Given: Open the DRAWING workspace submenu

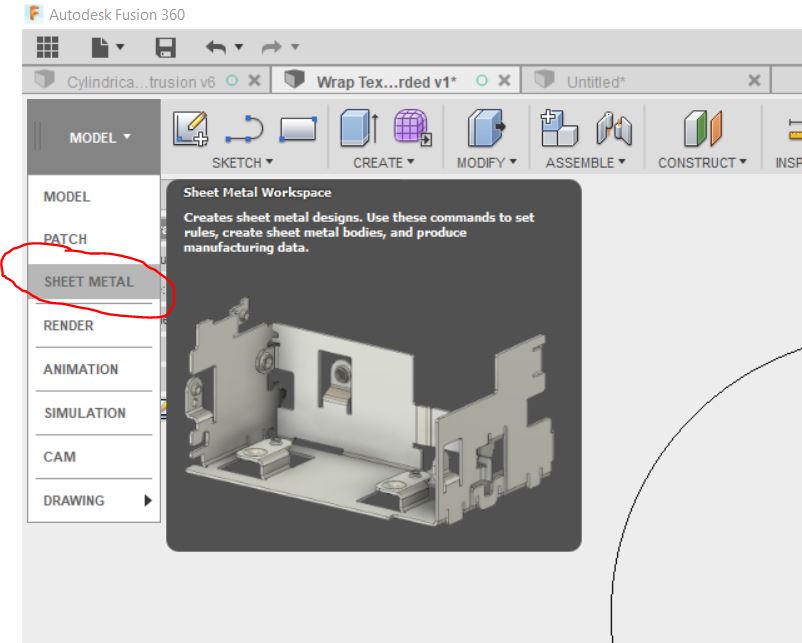Looking at the screenshot, I should click(x=94, y=500).
